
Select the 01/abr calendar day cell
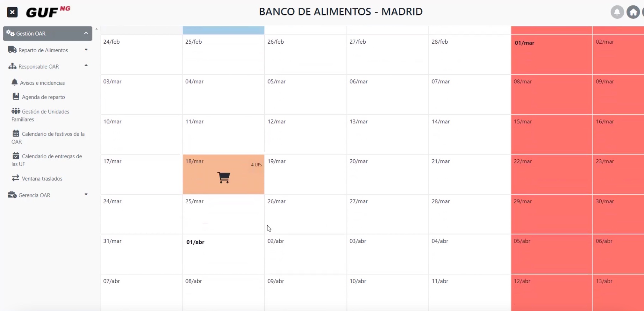click(224, 254)
